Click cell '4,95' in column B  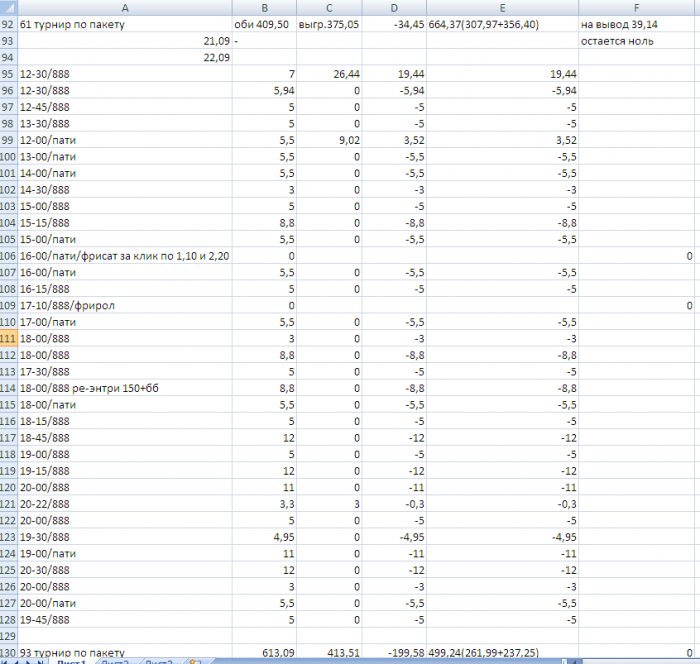264,537
